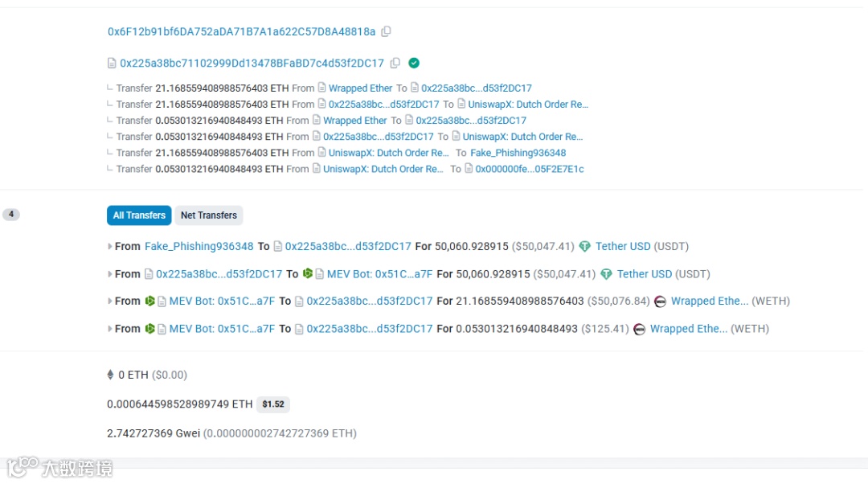
Task: Open UniswapX sender in last internal transfer
Action: point(383,169)
